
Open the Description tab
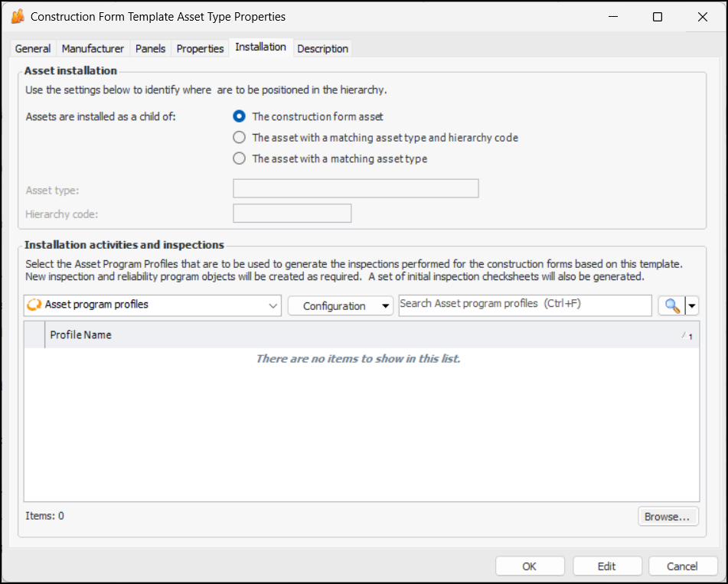click(x=322, y=49)
